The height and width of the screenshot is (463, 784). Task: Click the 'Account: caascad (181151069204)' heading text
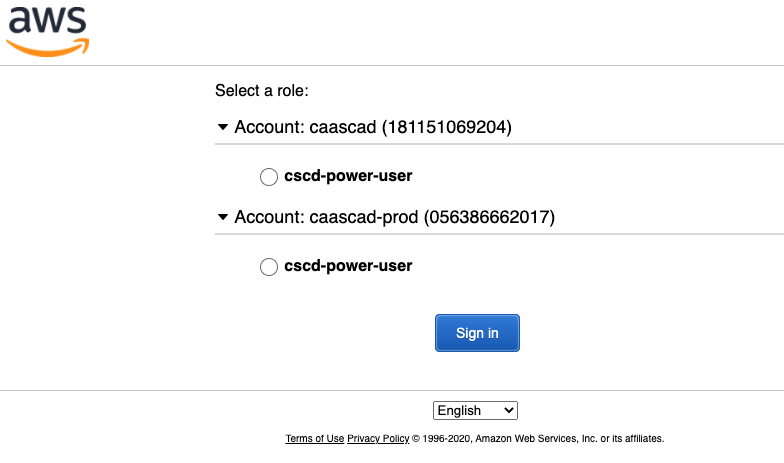(x=373, y=127)
